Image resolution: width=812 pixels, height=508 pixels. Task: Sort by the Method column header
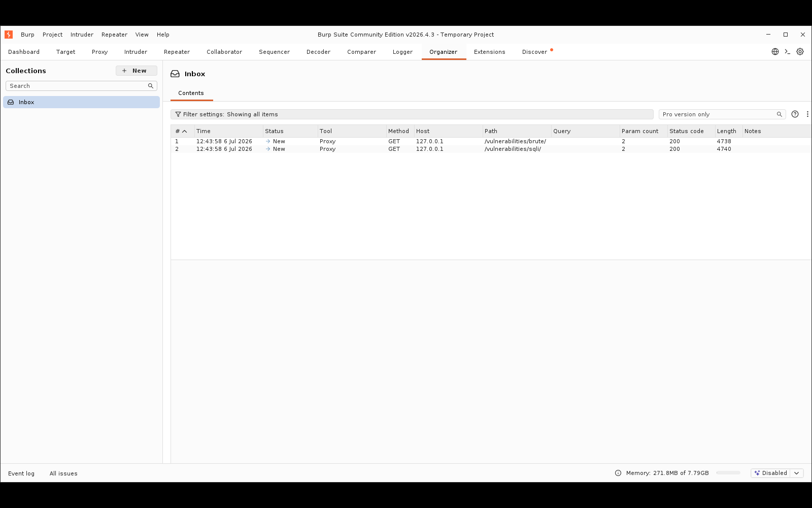400,131
